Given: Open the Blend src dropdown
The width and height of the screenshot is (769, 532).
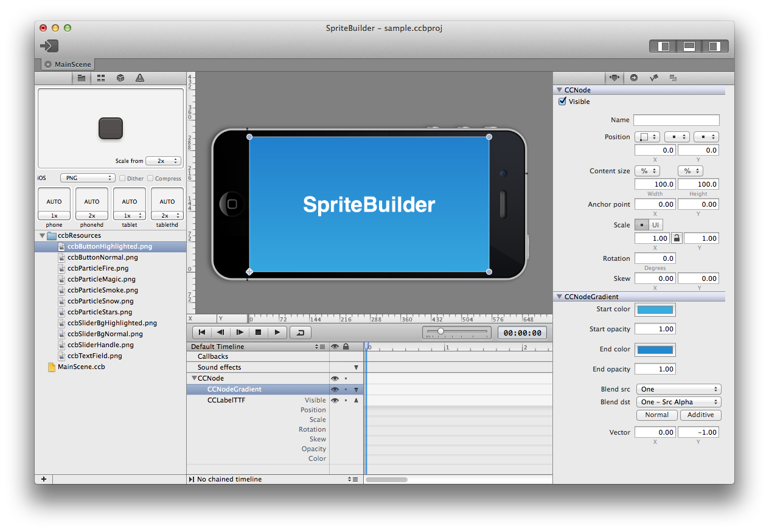Looking at the screenshot, I should 678,389.
